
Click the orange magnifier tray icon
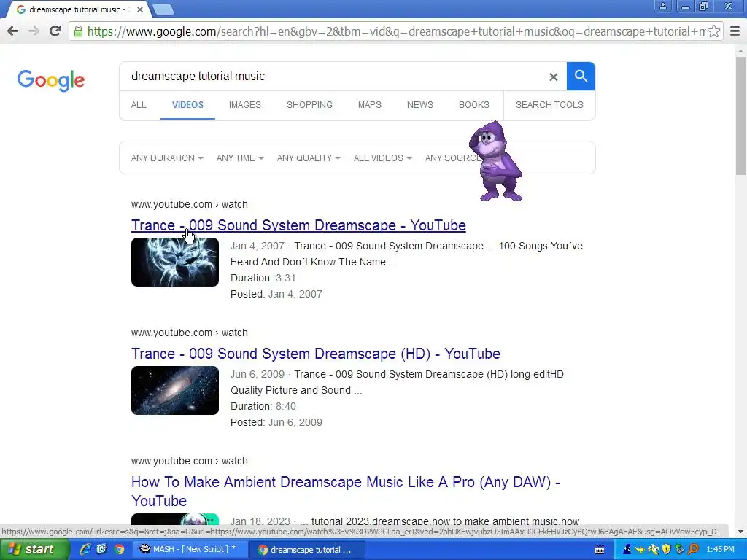coord(693,549)
